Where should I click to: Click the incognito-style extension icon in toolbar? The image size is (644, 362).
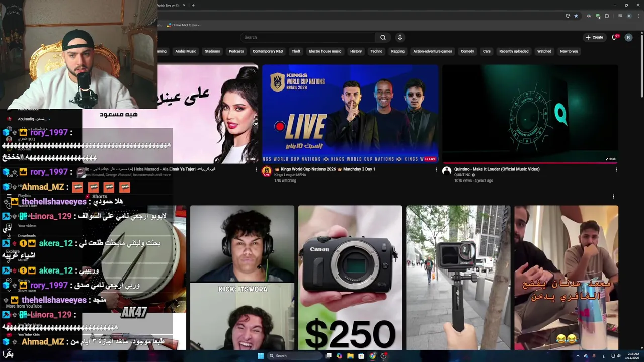click(x=589, y=16)
